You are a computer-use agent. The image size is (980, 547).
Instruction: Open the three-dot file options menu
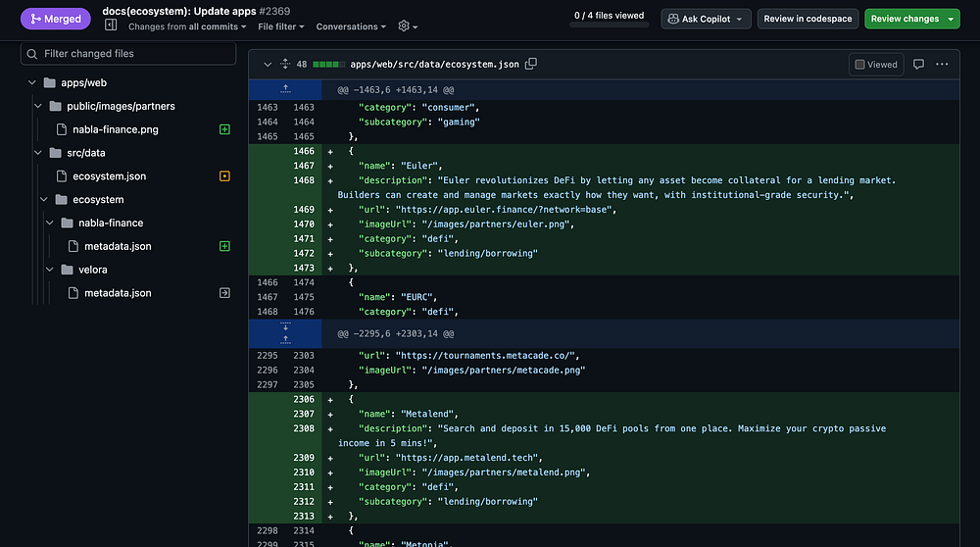click(942, 65)
